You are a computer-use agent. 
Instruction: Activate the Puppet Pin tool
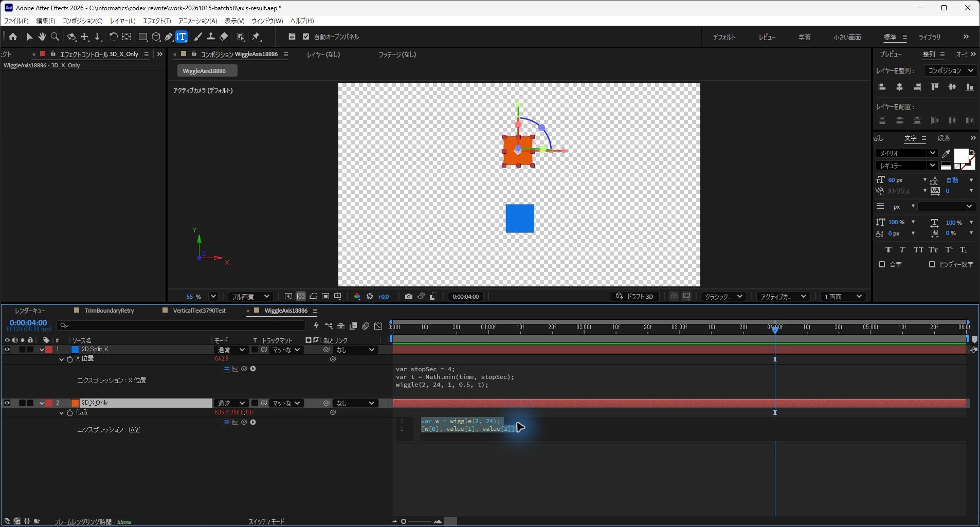(x=256, y=37)
